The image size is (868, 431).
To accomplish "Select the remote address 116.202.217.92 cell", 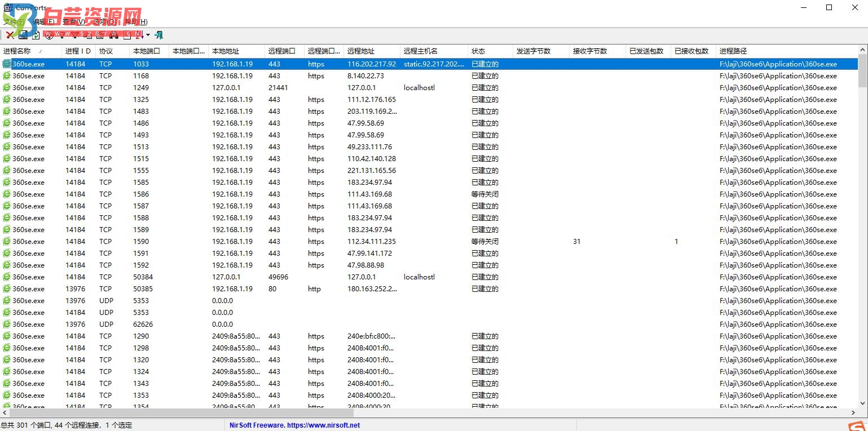I will [x=372, y=64].
